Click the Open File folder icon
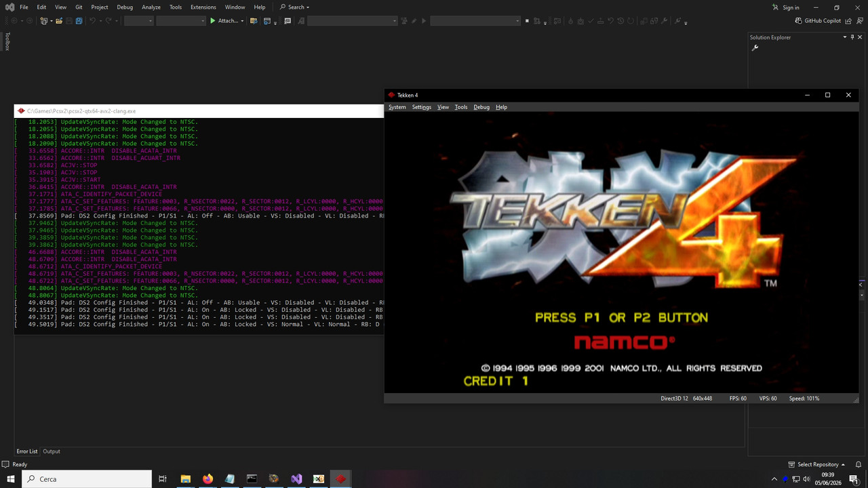The width and height of the screenshot is (868, 488). click(59, 21)
